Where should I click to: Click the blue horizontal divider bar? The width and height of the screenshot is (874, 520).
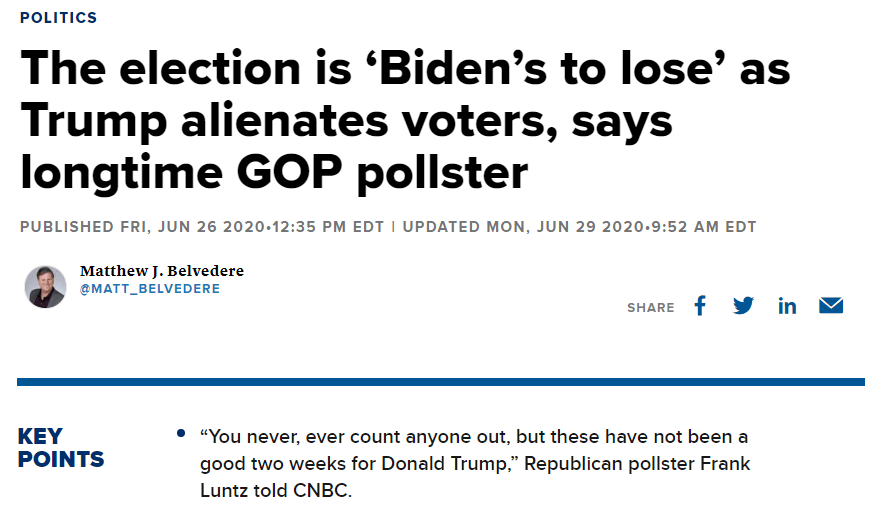tap(440, 381)
